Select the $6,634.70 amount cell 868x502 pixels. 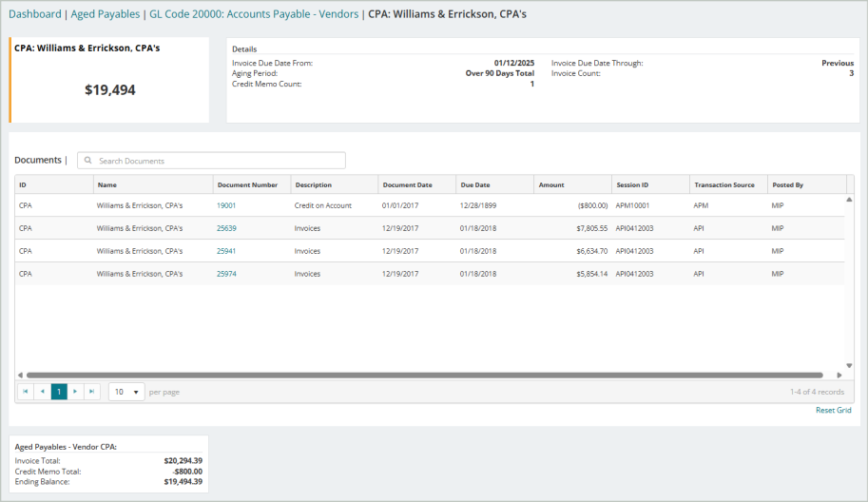pyautogui.click(x=573, y=251)
